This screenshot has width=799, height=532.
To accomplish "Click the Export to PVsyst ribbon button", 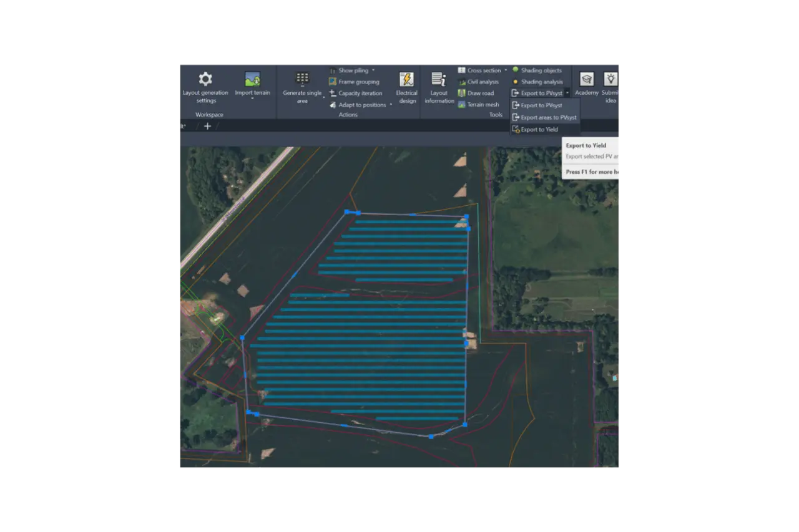I will tap(537, 93).
